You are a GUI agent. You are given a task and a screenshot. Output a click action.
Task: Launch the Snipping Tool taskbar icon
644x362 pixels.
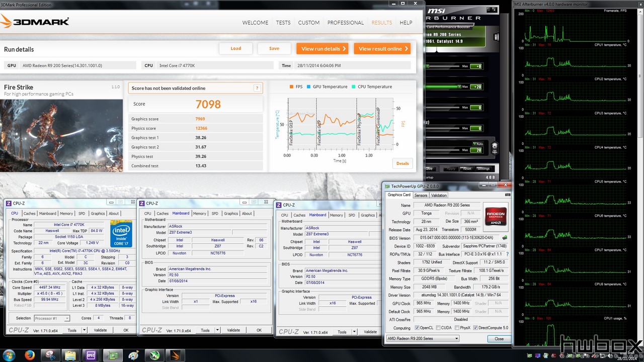pos(50,355)
